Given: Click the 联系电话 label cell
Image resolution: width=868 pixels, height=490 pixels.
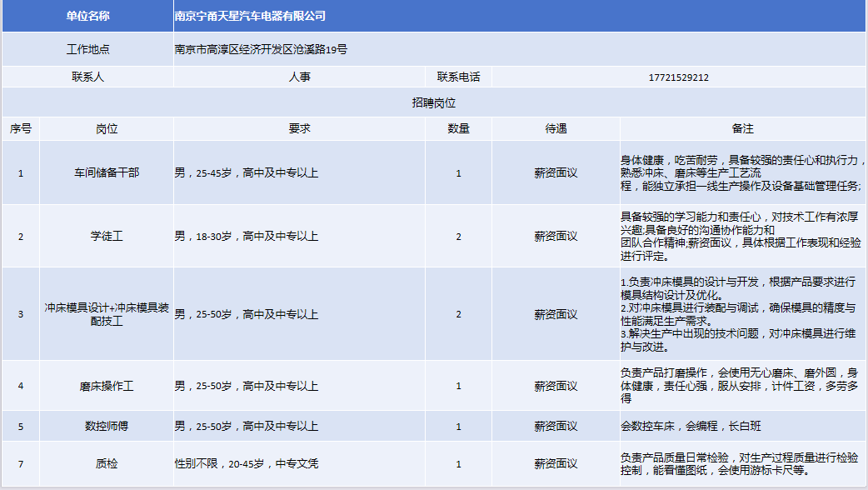Looking at the screenshot, I should click(458, 77).
